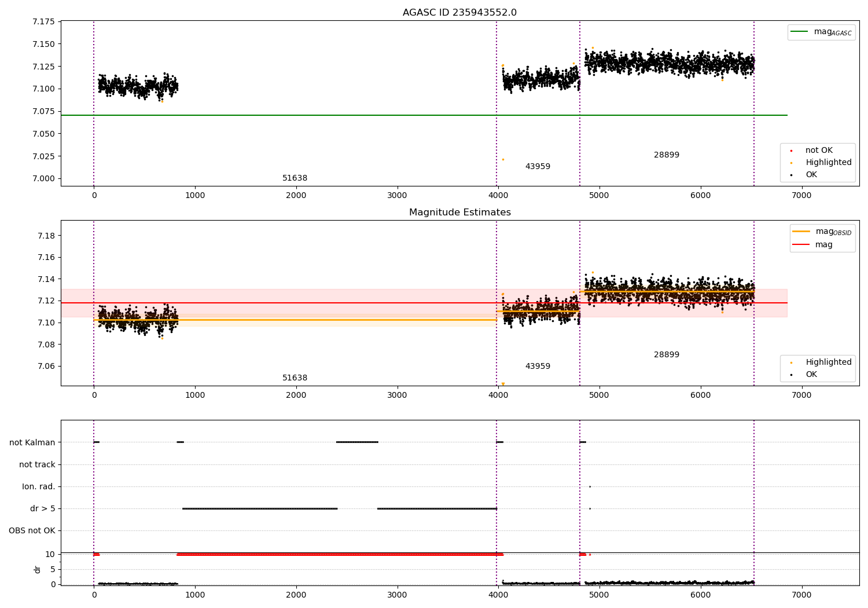Click the orange triangle marker at Magnitude Estimates bottom

coord(503,384)
